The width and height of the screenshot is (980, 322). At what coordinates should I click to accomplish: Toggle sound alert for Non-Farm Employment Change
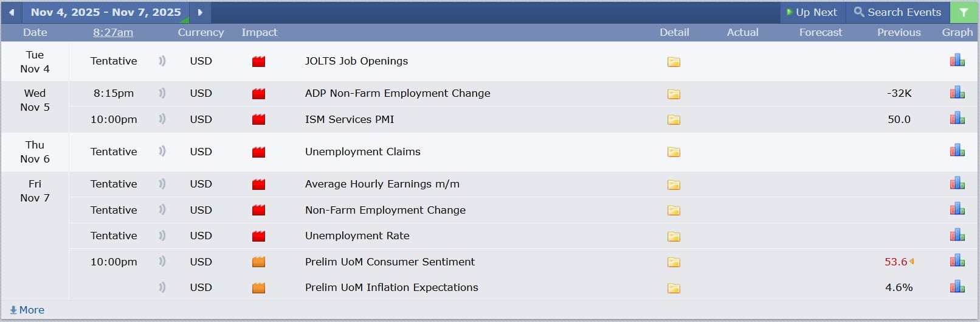pos(162,210)
